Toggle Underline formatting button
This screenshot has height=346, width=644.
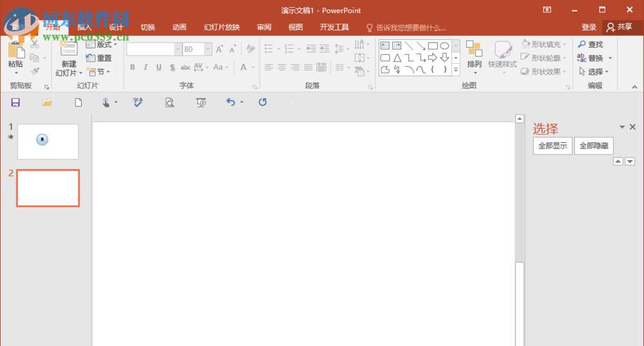[x=158, y=68]
